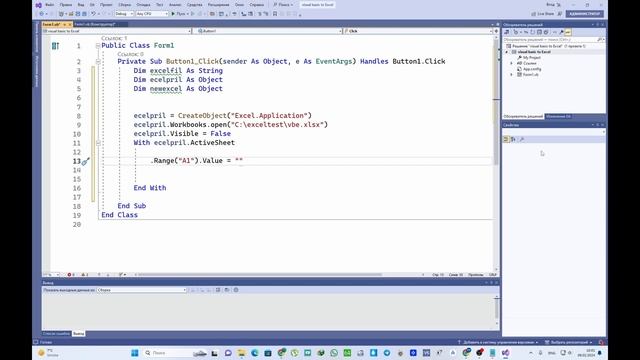
Task: Open the Debug configuration dropdown
Action: tap(124, 14)
